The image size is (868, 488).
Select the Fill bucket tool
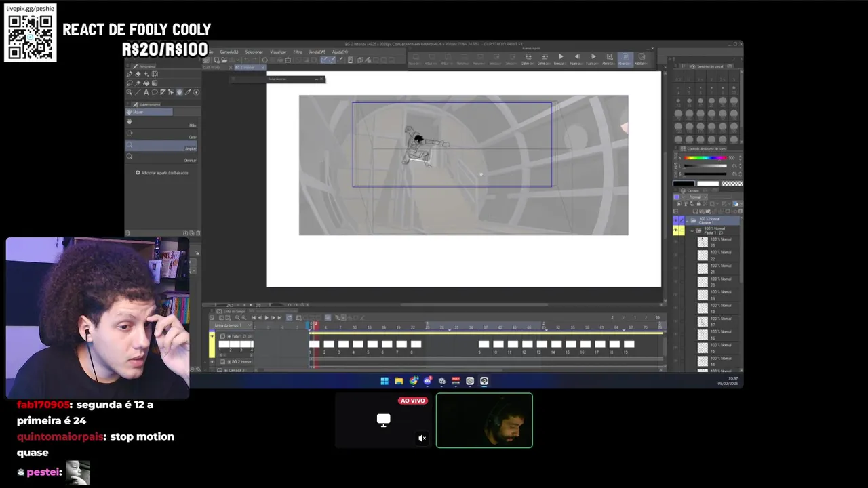pyautogui.click(x=146, y=83)
